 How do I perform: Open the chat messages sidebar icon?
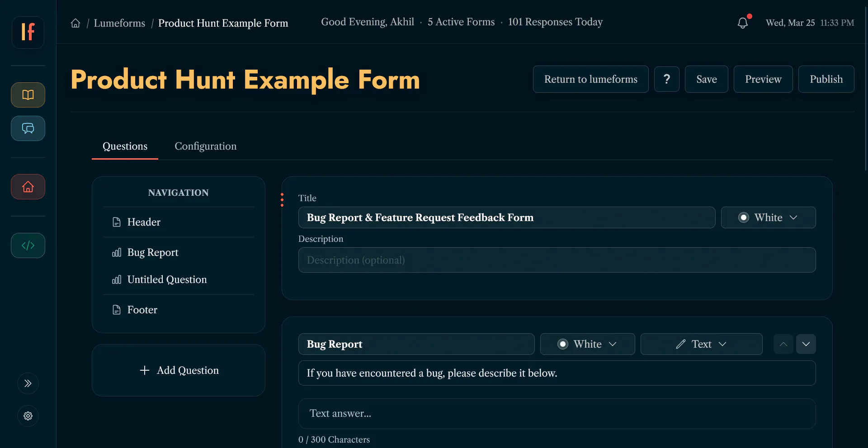28,128
